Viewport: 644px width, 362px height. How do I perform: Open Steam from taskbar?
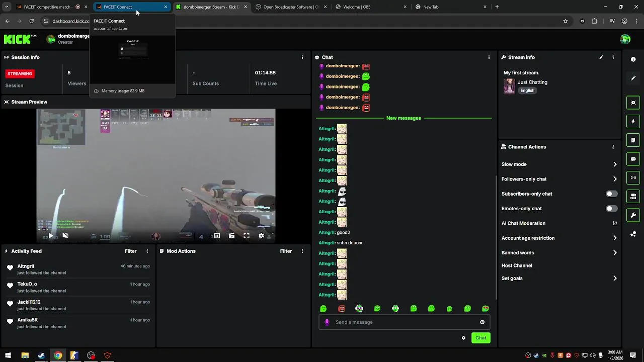pos(41,355)
